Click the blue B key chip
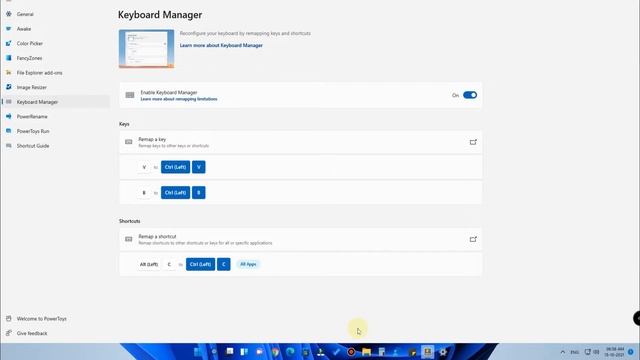The width and height of the screenshot is (640, 360). 199,193
